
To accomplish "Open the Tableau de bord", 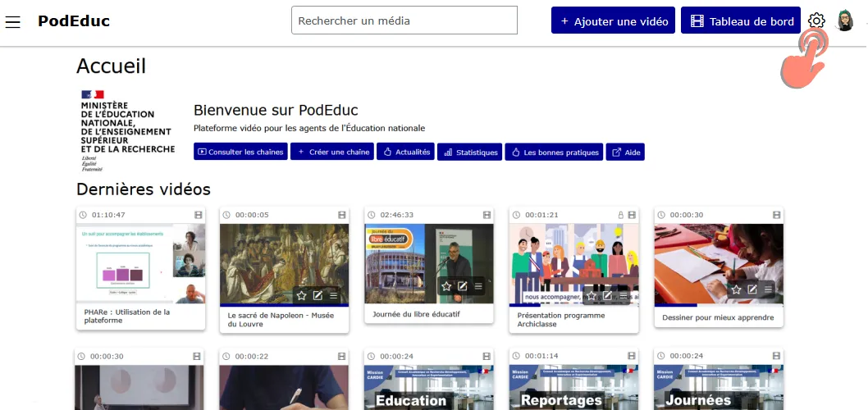I will point(741,20).
